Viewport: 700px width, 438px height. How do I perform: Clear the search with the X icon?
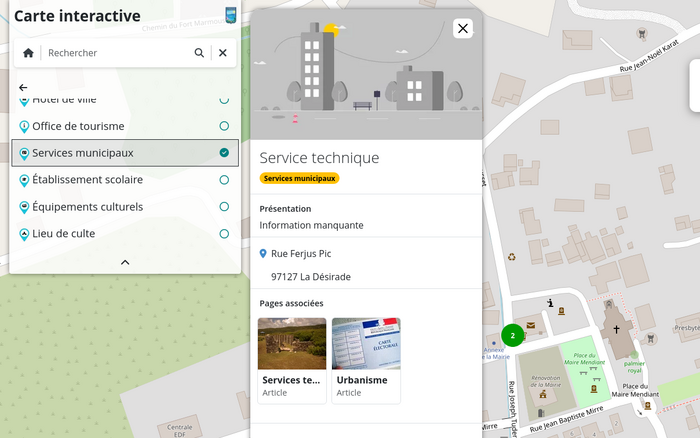(223, 53)
